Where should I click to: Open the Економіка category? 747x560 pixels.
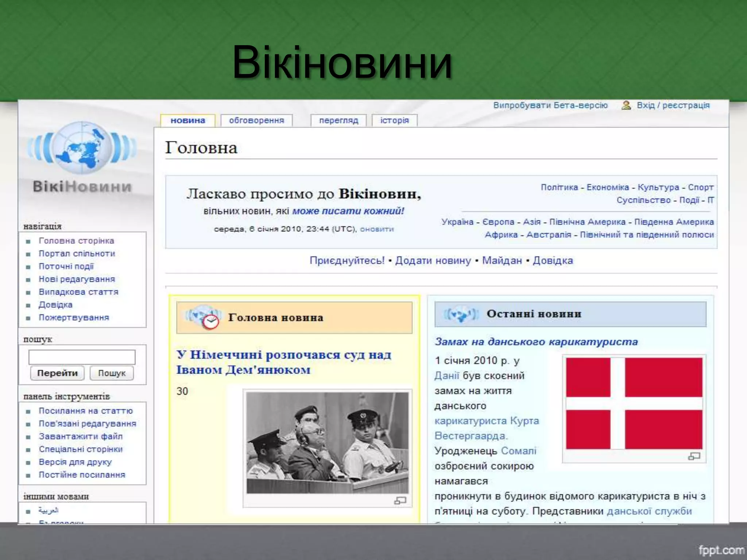pyautogui.click(x=608, y=187)
